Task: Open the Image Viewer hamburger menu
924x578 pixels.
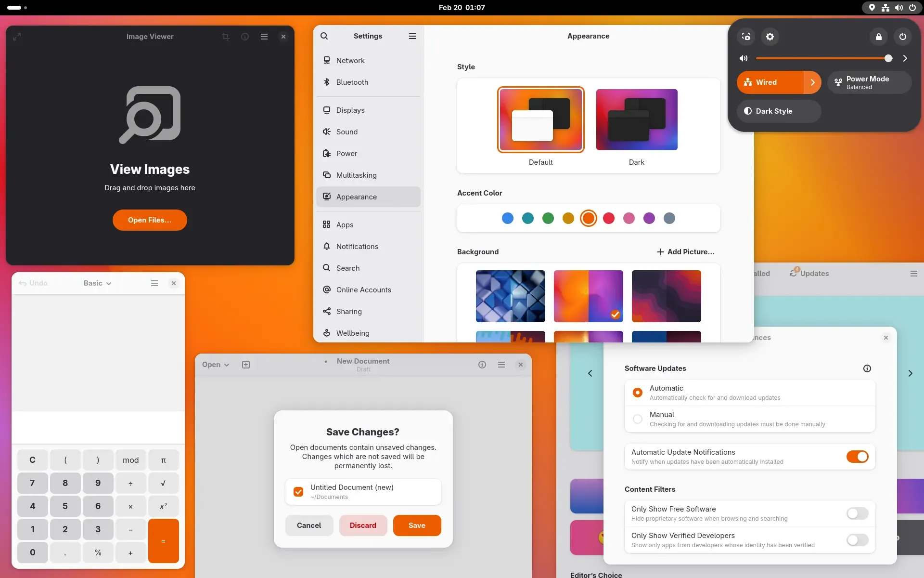Action: [x=264, y=36]
